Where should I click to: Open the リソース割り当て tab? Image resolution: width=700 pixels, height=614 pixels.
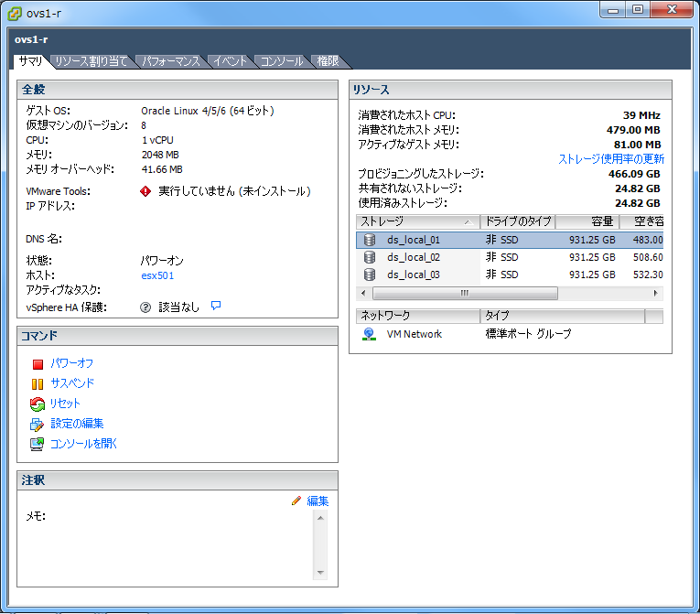pos(92,61)
